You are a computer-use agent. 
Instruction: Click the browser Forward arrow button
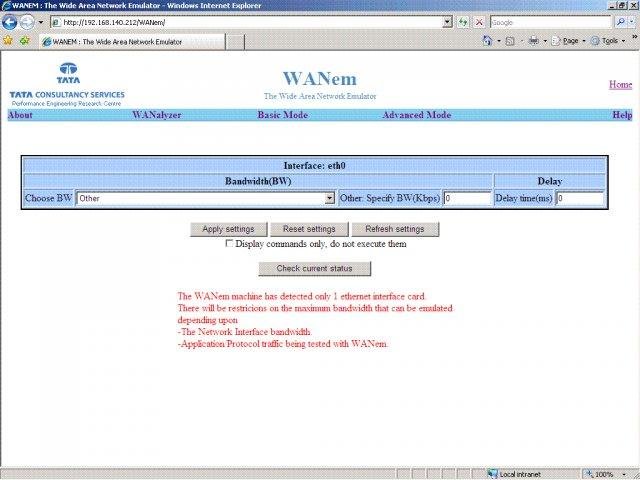pyautogui.click(x=27, y=22)
